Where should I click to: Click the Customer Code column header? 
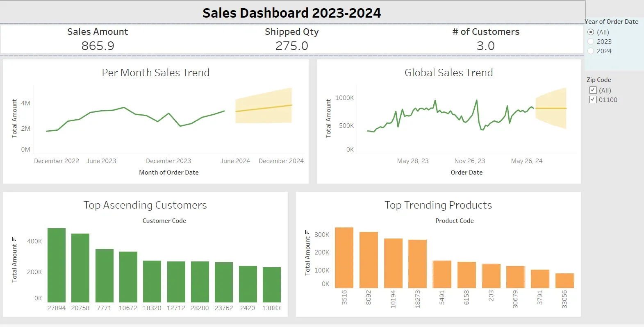(164, 220)
